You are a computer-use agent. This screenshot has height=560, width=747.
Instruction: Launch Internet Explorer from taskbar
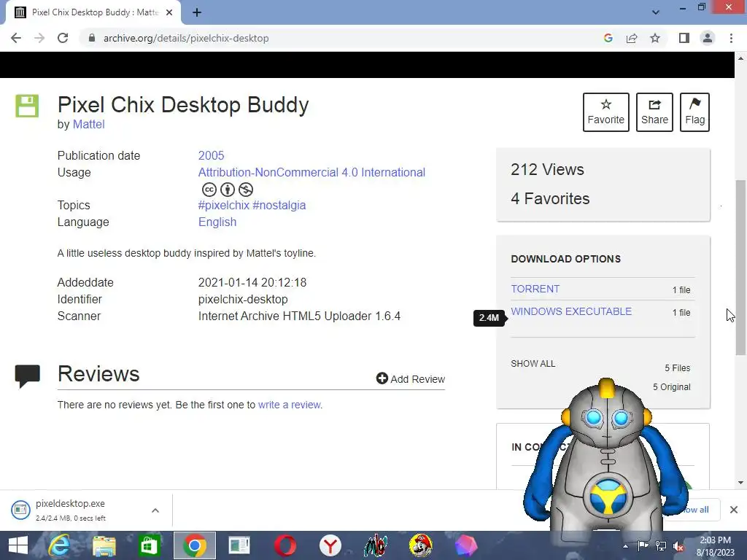(x=59, y=545)
